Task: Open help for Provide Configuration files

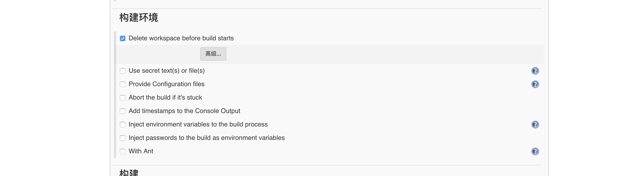Action: point(535,84)
